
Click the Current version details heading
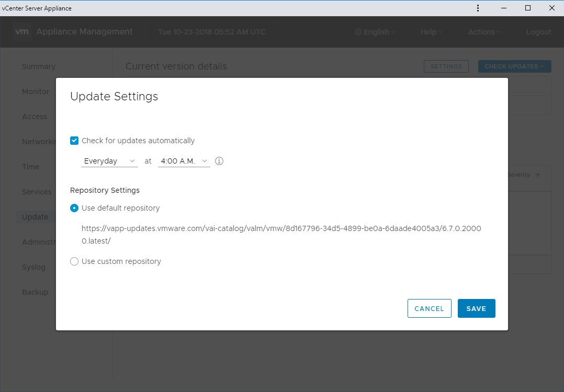click(x=176, y=66)
